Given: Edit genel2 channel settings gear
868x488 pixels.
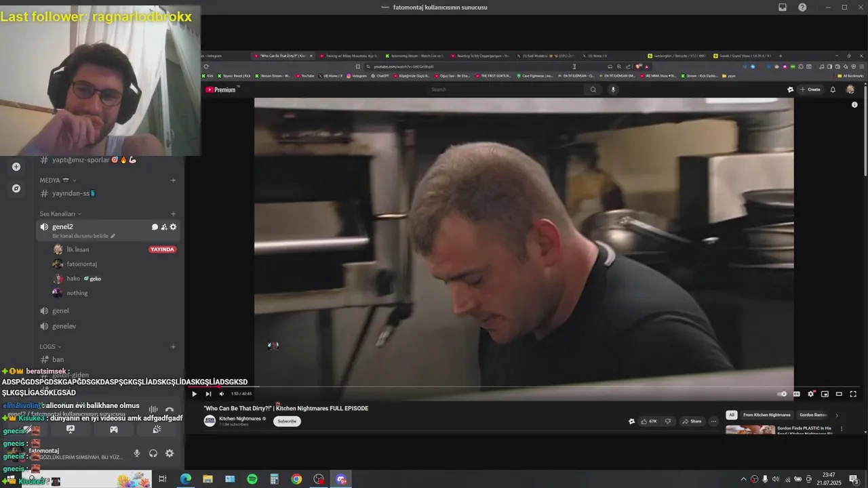Looking at the screenshot, I should (x=173, y=227).
